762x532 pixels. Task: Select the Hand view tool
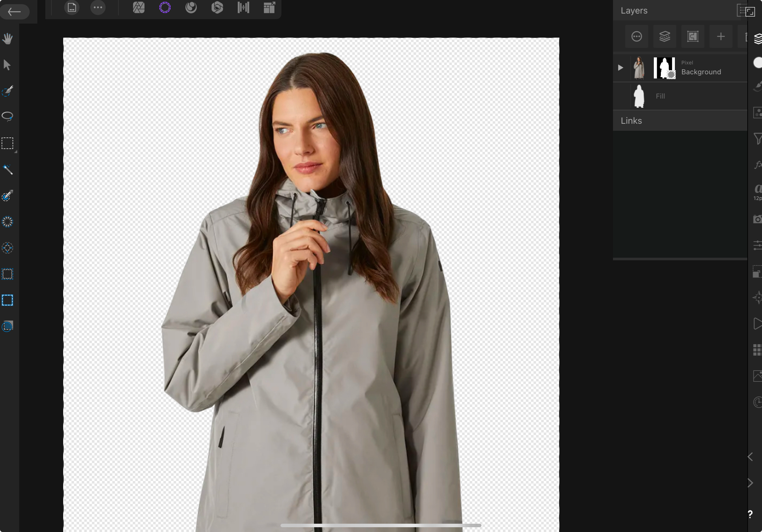pos(7,39)
